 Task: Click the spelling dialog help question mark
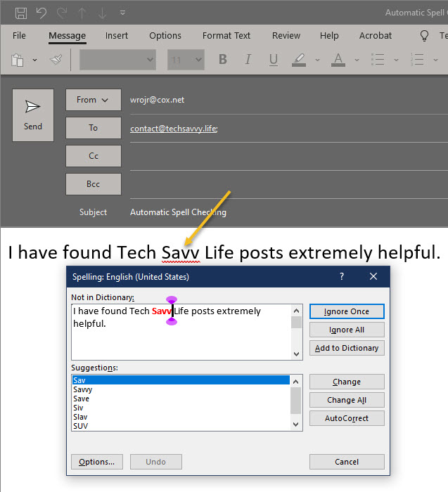pos(342,276)
